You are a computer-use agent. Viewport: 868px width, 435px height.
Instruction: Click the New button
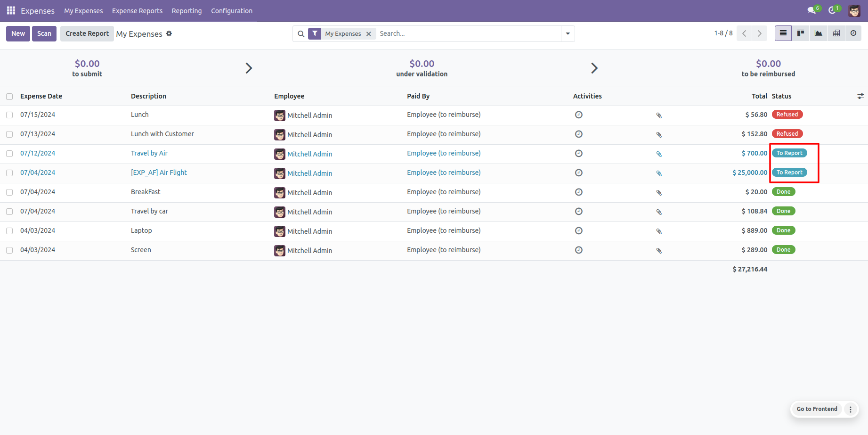point(18,33)
